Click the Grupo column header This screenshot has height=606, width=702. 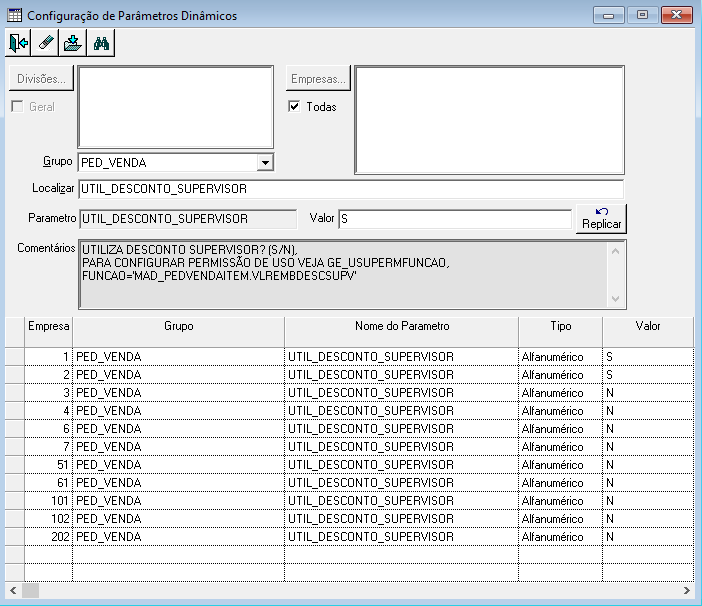178,332
